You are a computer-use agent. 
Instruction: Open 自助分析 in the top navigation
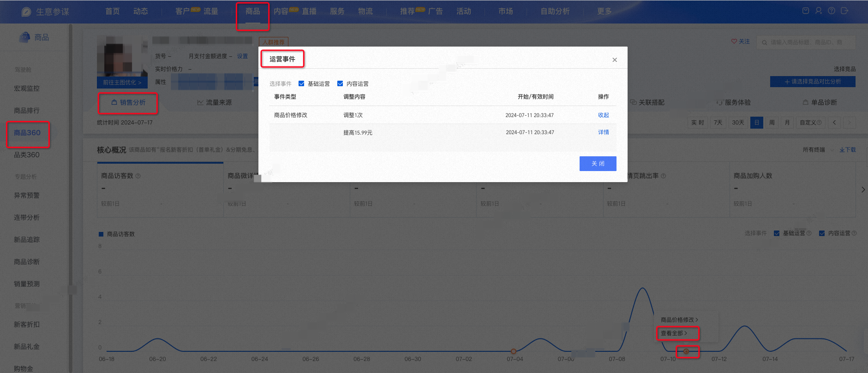[x=555, y=11]
